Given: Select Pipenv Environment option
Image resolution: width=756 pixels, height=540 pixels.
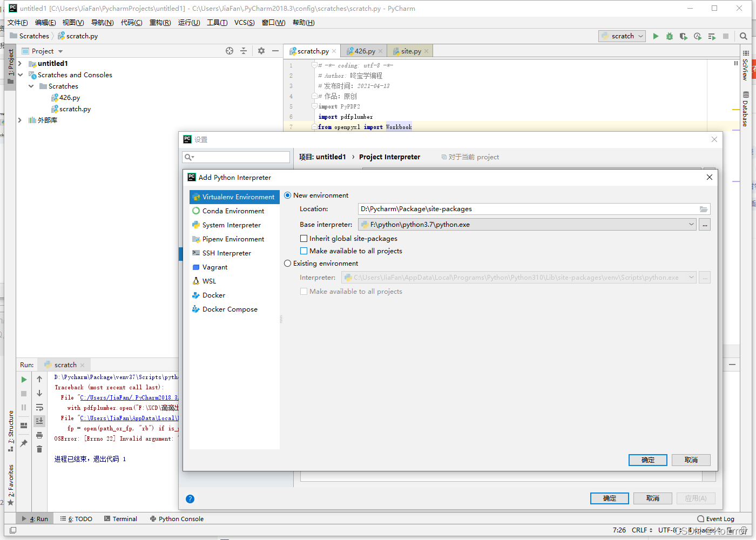Looking at the screenshot, I should click(x=234, y=239).
